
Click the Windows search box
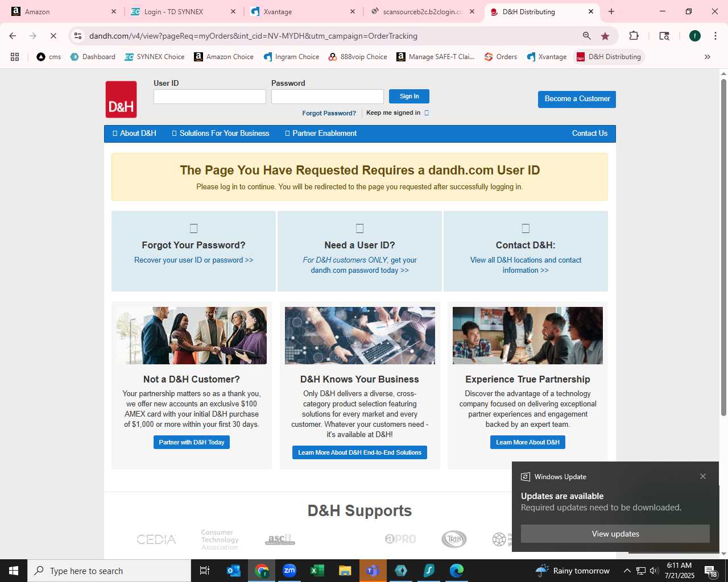(x=109, y=571)
